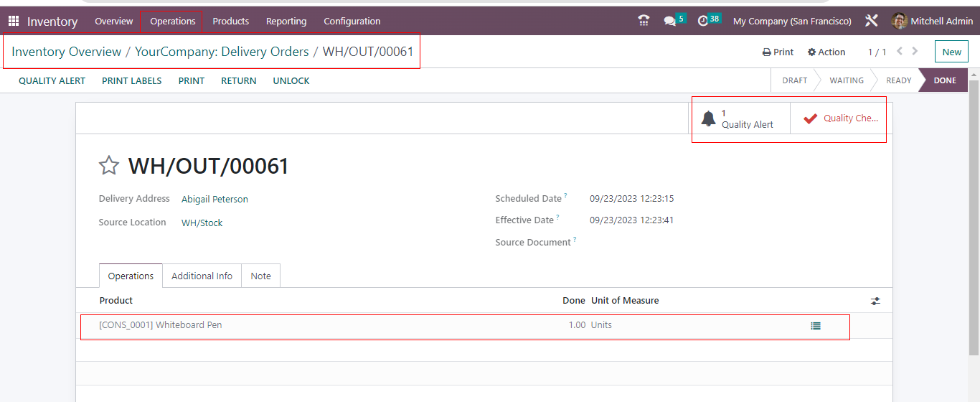Image resolution: width=980 pixels, height=402 pixels.
Task: Toggle the favorite star for WH/OUT/00061
Action: [109, 167]
